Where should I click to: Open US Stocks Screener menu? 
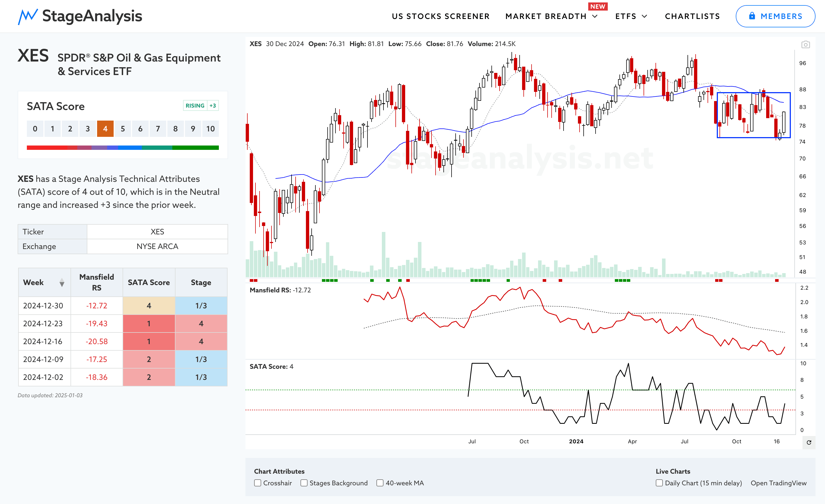441,16
